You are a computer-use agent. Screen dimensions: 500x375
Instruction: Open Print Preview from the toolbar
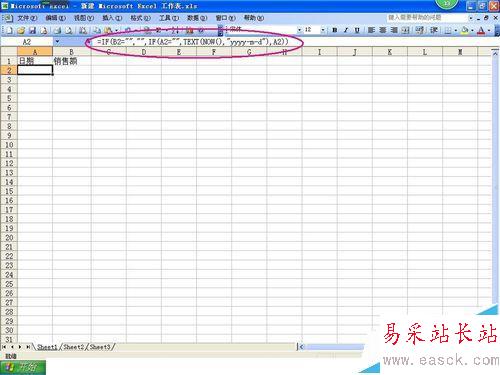pyautogui.click(x=69, y=30)
